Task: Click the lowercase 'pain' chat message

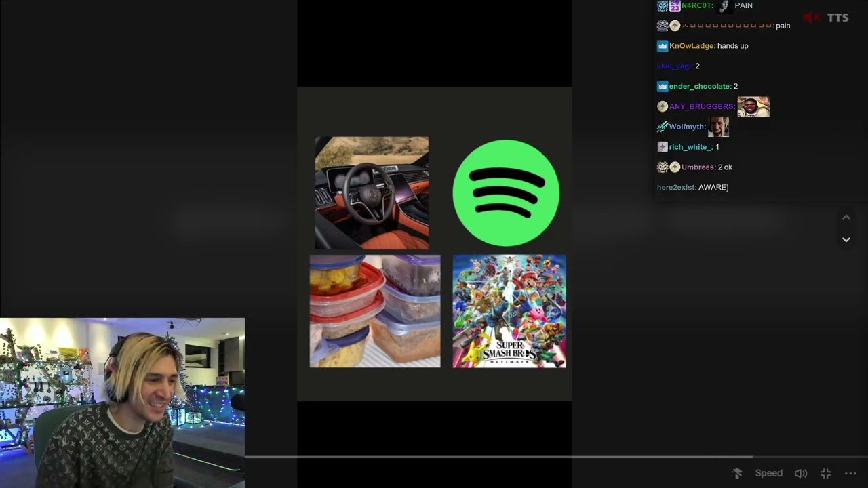Action: pos(783,26)
